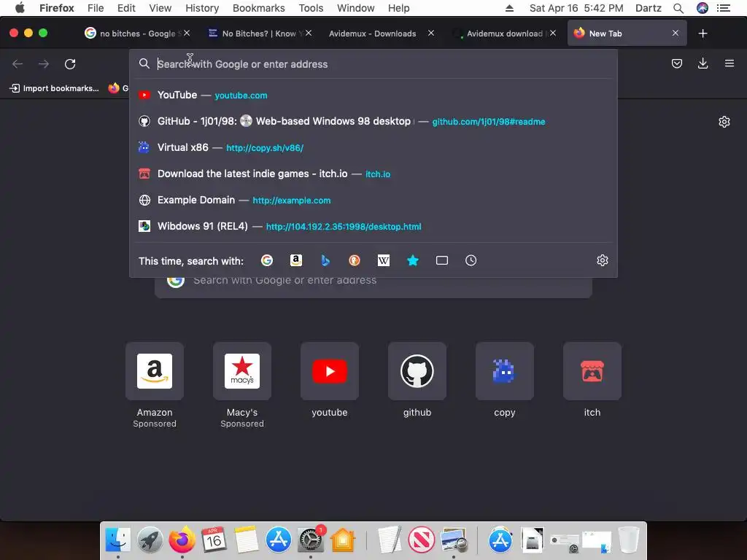Open the Home app in Dock
The image size is (747, 560).
point(343,540)
